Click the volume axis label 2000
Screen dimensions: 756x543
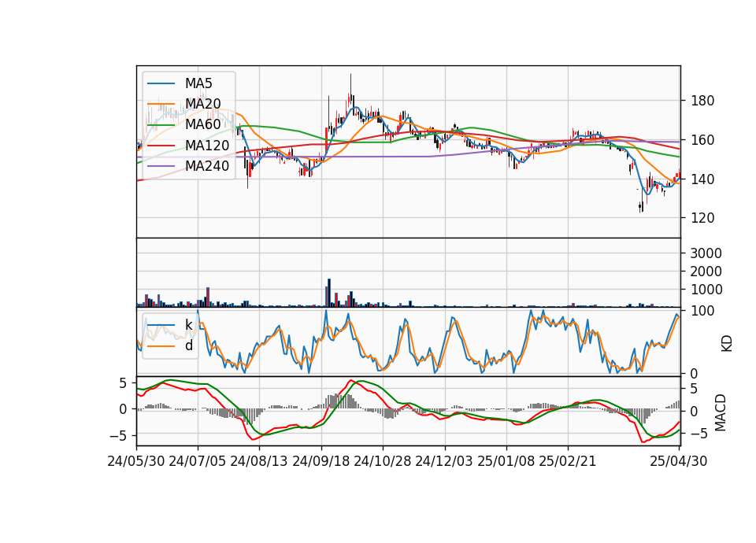[706, 271]
